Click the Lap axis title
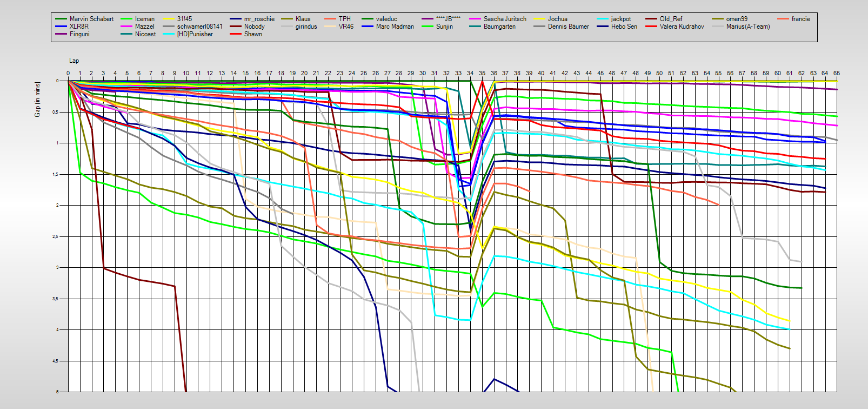 point(74,61)
